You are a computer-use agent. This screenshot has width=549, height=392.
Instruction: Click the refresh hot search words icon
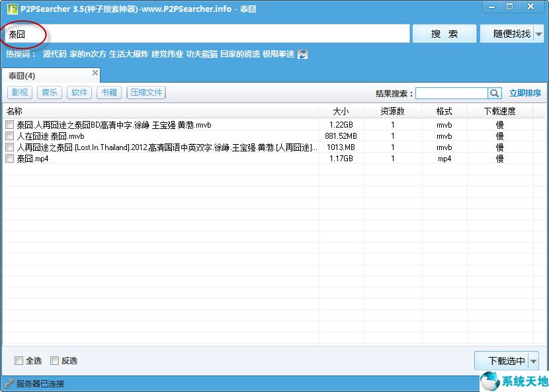[x=302, y=54]
